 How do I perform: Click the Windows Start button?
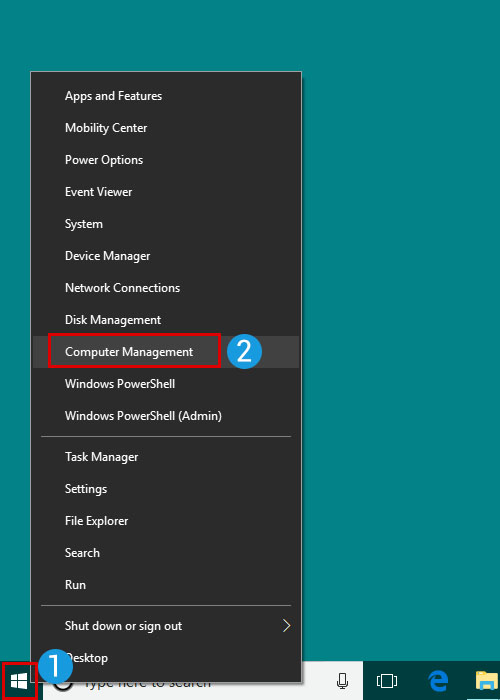19,681
